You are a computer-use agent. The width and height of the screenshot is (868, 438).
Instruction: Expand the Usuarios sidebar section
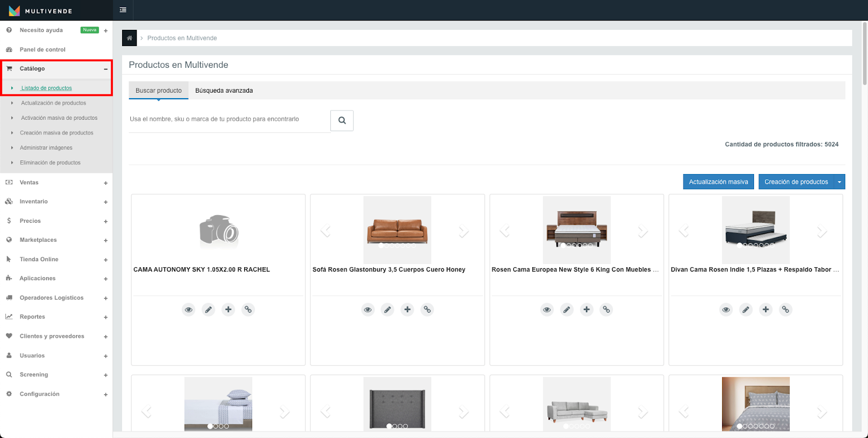106,357
